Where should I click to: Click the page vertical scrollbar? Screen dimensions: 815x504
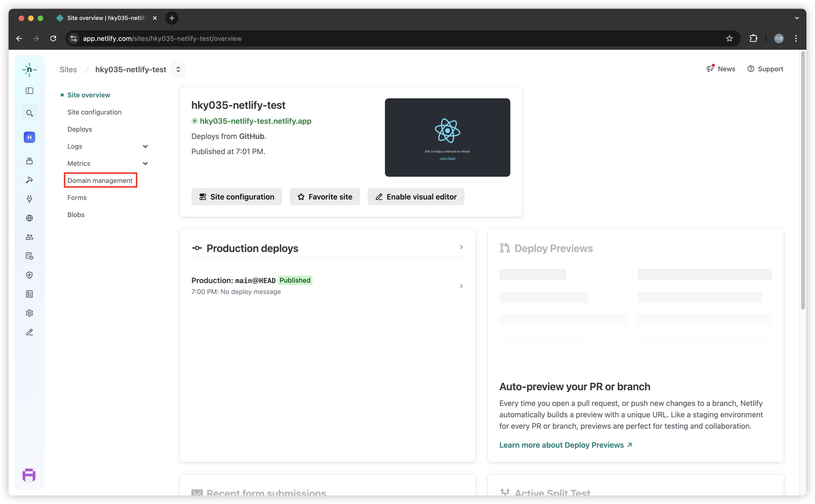tap(803, 180)
